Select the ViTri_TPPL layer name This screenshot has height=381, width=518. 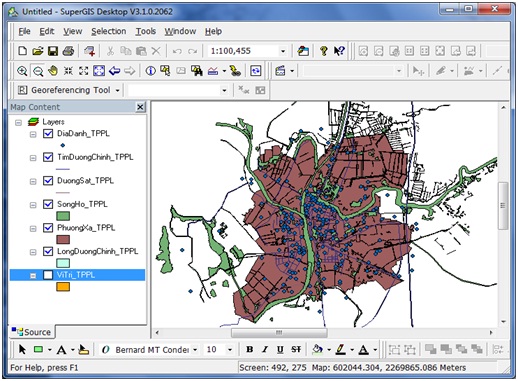pyautogui.click(x=76, y=275)
